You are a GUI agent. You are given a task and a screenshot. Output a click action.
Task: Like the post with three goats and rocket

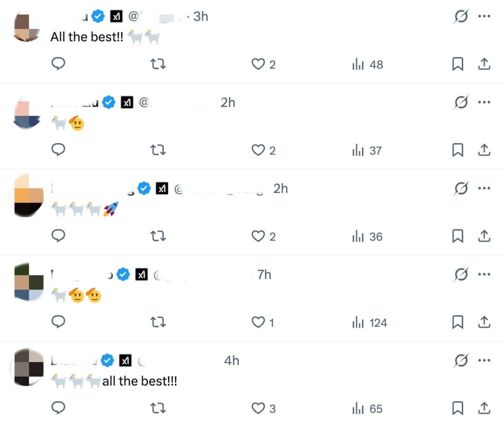(263, 236)
